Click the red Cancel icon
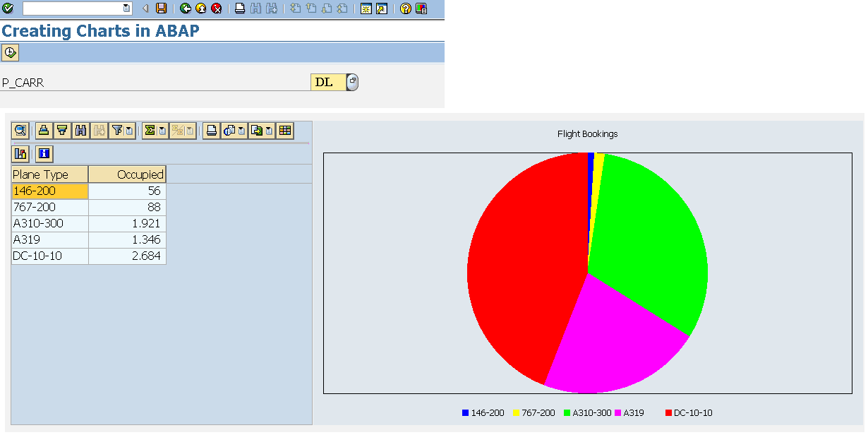Image resolution: width=868 pixels, height=435 pixels. click(x=217, y=8)
